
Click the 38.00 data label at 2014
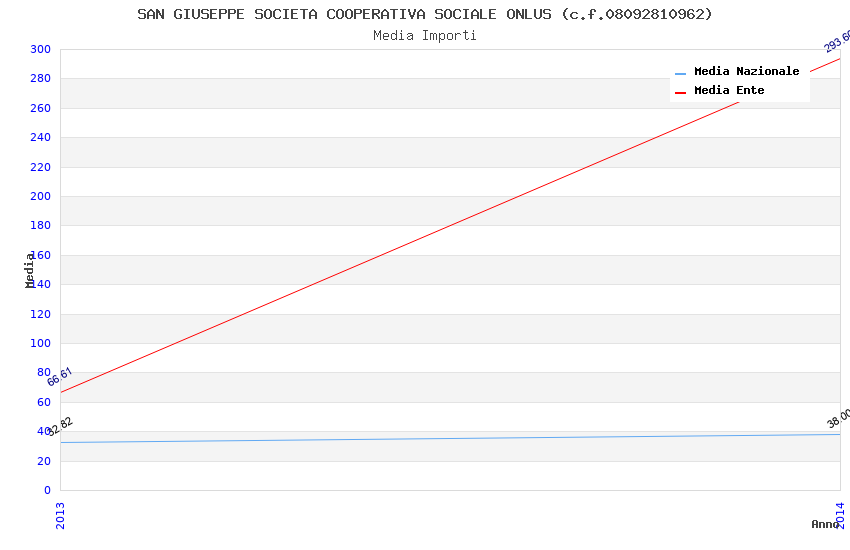pos(838,418)
